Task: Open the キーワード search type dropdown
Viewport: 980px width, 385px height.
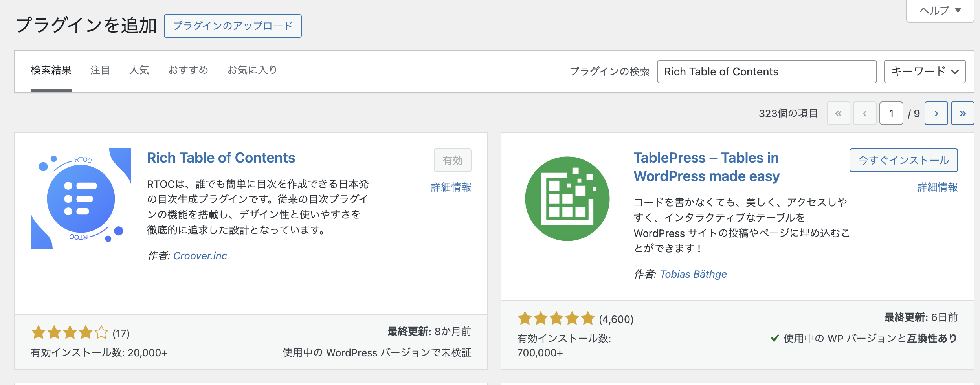Action: (925, 71)
